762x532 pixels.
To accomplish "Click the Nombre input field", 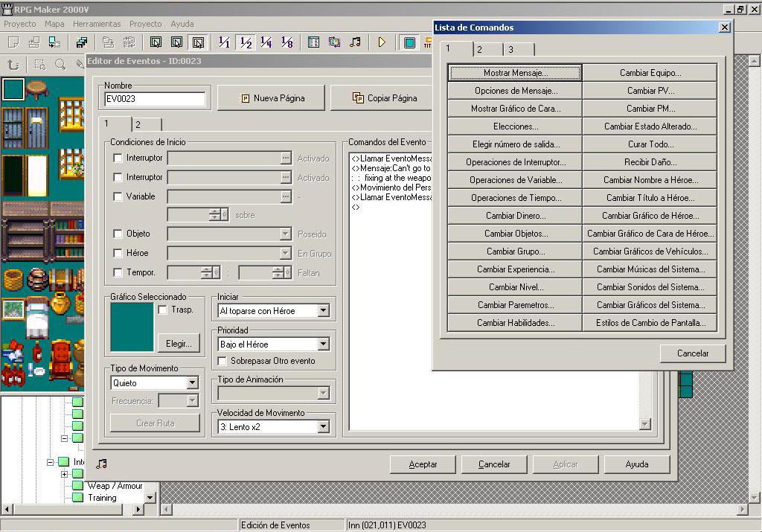I will tap(155, 99).
